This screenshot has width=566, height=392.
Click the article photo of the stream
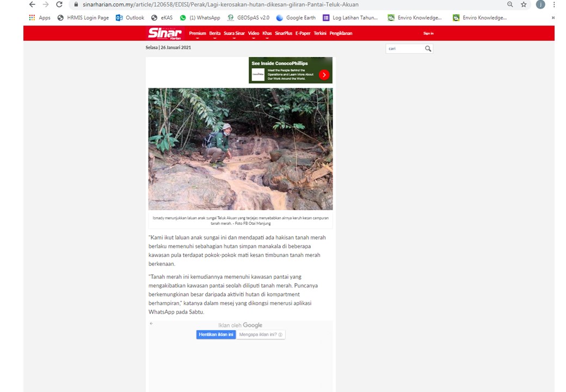pyautogui.click(x=241, y=149)
